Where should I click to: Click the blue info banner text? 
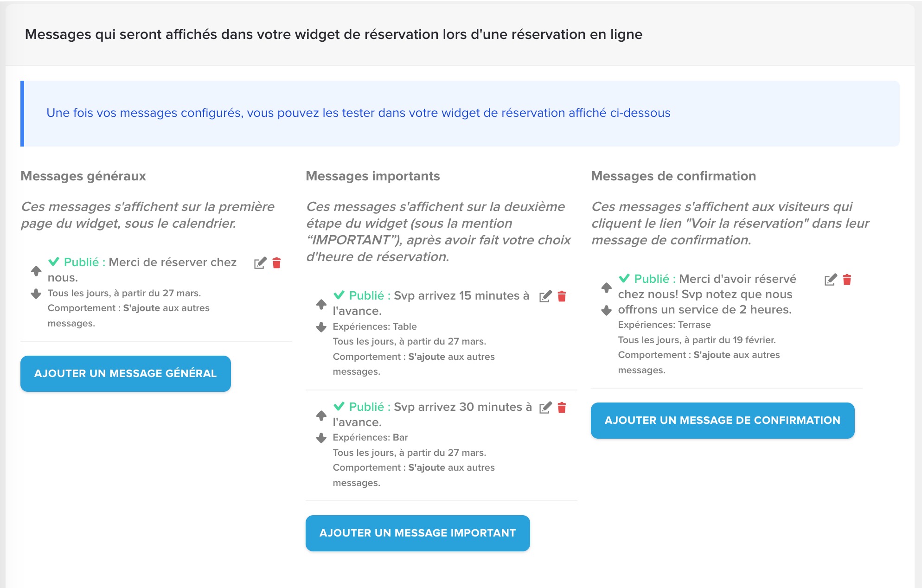click(358, 113)
